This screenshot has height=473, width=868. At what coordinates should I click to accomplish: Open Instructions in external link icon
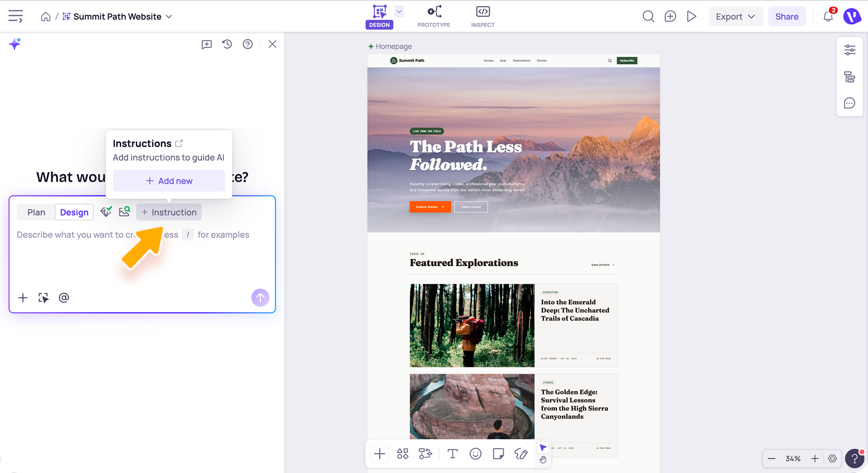pyautogui.click(x=179, y=143)
